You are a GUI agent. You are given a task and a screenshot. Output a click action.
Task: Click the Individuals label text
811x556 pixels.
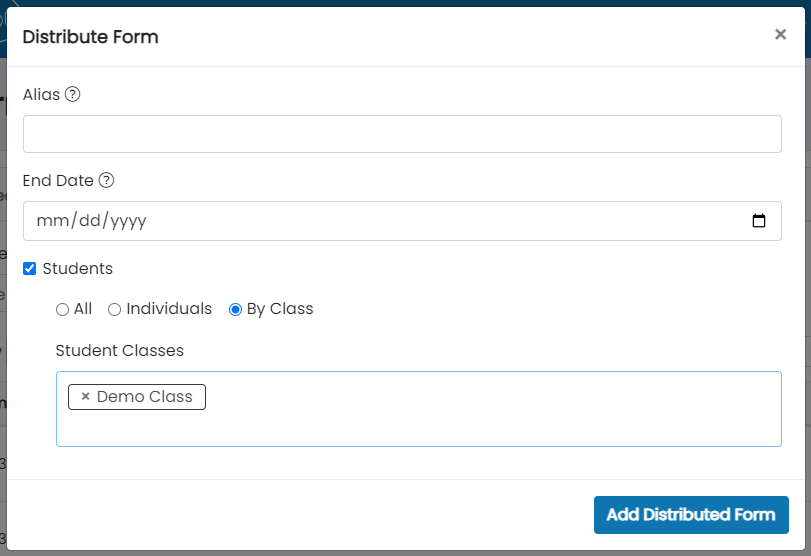tap(169, 309)
